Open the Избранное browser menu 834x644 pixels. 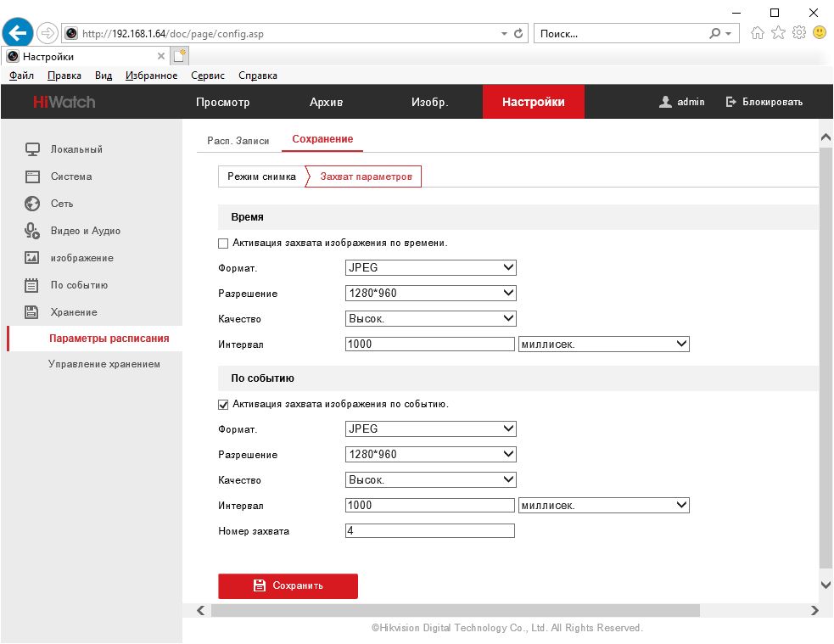click(151, 76)
